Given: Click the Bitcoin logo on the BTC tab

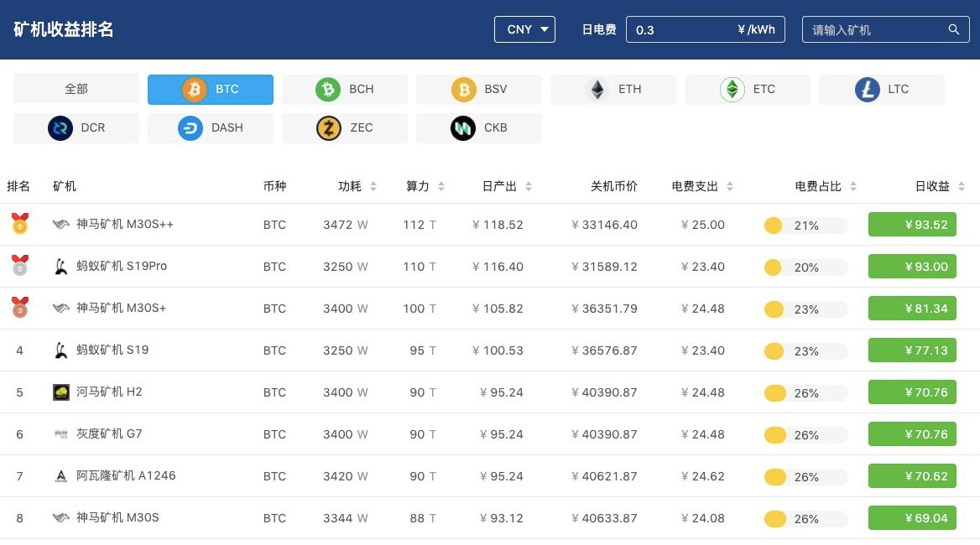Looking at the screenshot, I should coord(195,89).
